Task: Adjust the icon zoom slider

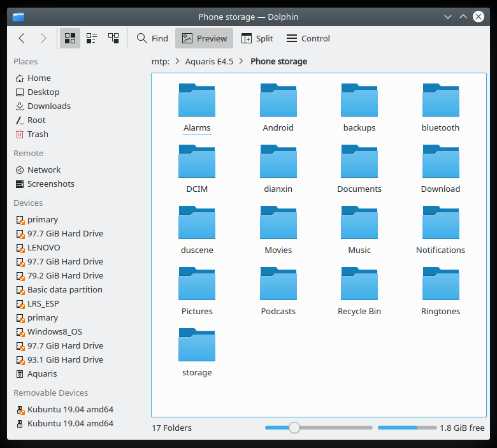Action: (x=294, y=428)
